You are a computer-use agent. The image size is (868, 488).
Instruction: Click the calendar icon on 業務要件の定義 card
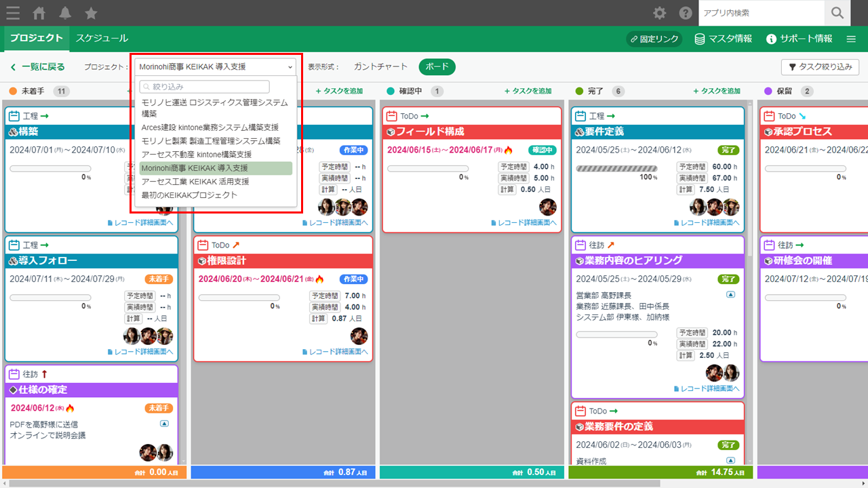580,411
